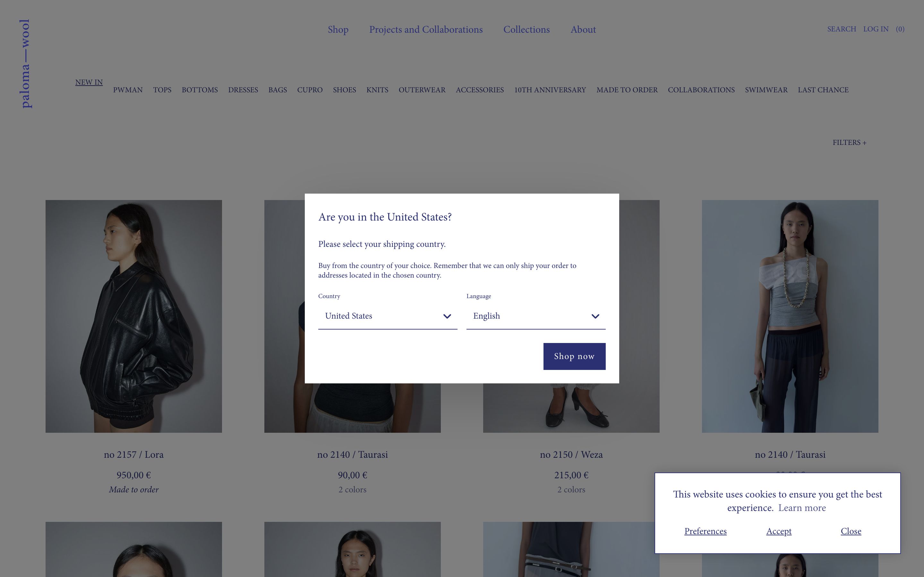924x577 pixels.
Task: Click the Shop now button
Action: click(574, 356)
